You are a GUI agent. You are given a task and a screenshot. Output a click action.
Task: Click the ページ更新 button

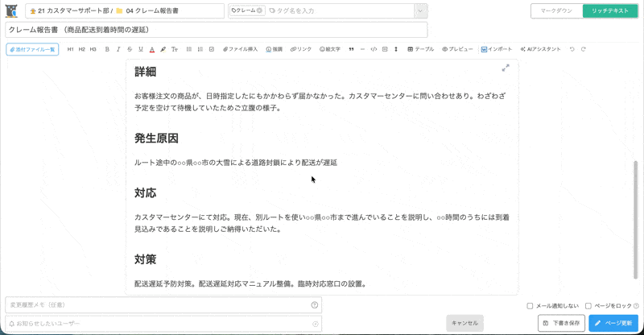tap(613, 323)
